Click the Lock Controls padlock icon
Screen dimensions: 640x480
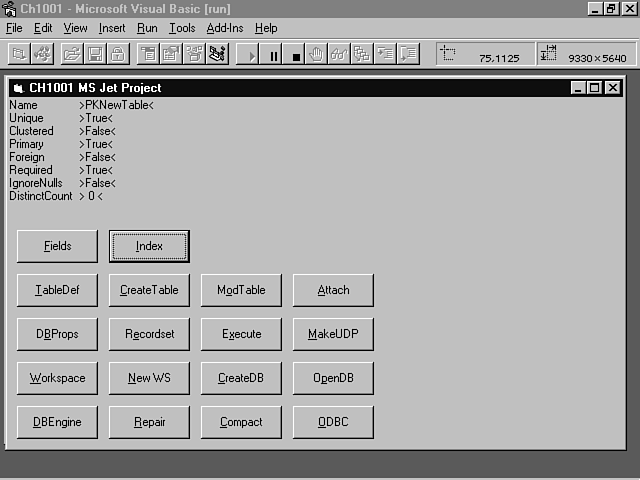117,54
